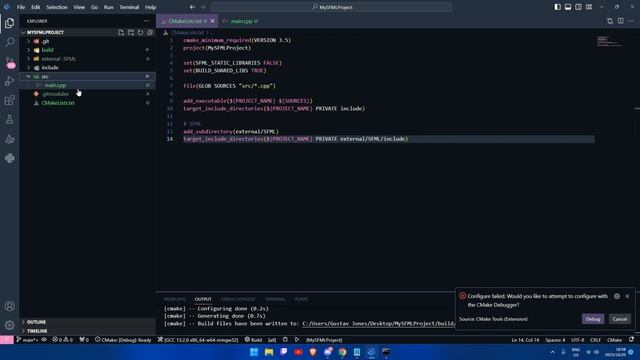Open the Accounts menu icon
640x360 pixels.
[10, 306]
